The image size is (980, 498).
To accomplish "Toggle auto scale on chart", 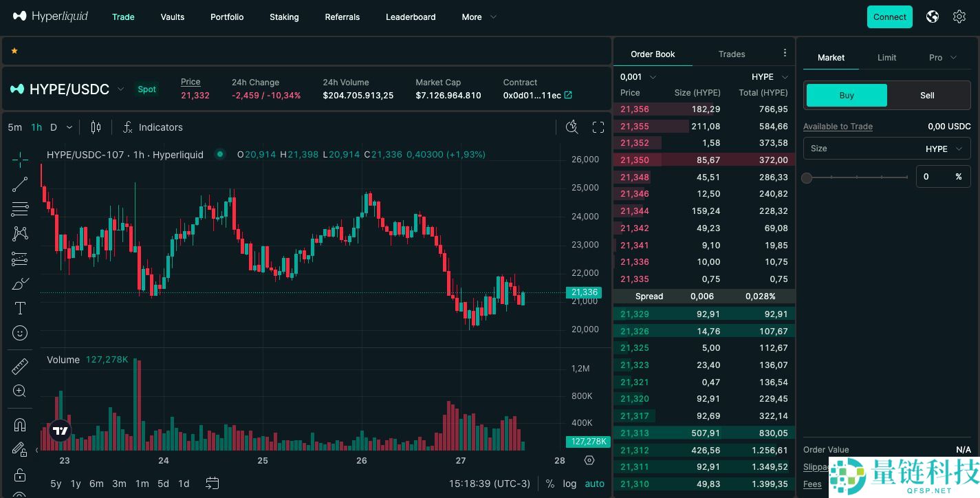I will pyautogui.click(x=595, y=484).
